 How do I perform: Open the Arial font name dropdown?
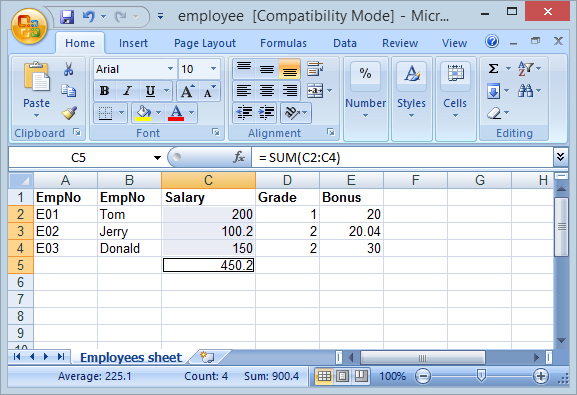tap(170, 69)
